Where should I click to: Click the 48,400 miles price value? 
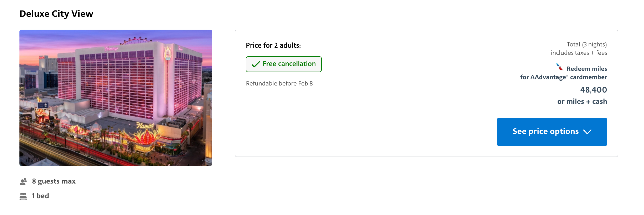tap(593, 90)
